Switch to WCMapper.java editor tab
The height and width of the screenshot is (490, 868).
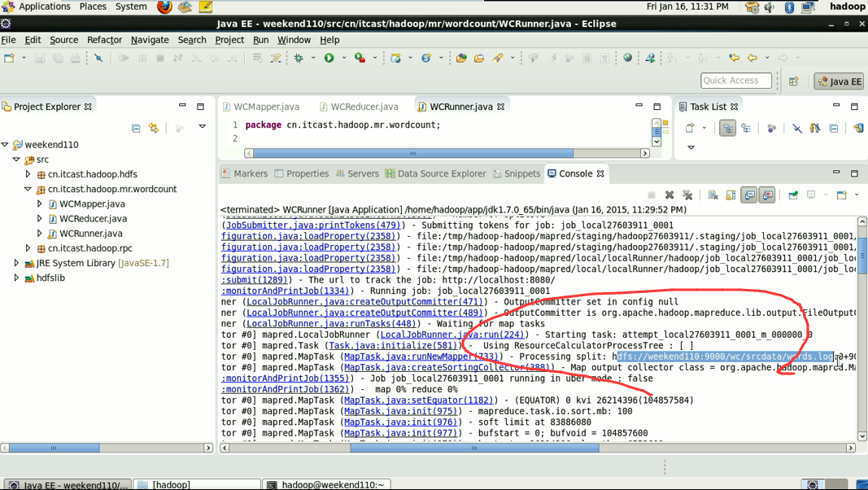(x=261, y=107)
